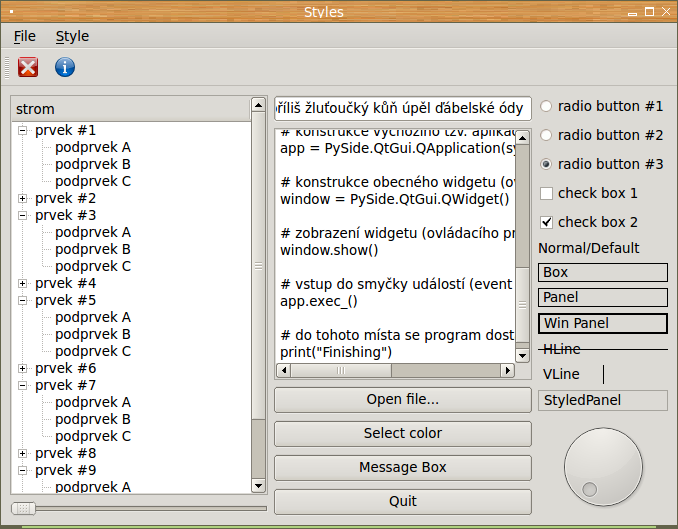Viewport: 678px width, 529px height.
Task: Collapse the prvek #7 tree node
Action: click(x=22, y=385)
